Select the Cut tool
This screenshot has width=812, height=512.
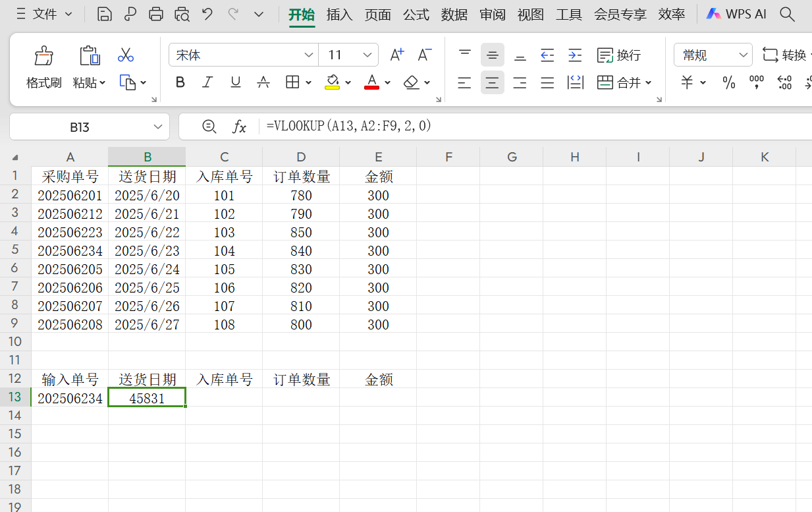click(x=126, y=55)
